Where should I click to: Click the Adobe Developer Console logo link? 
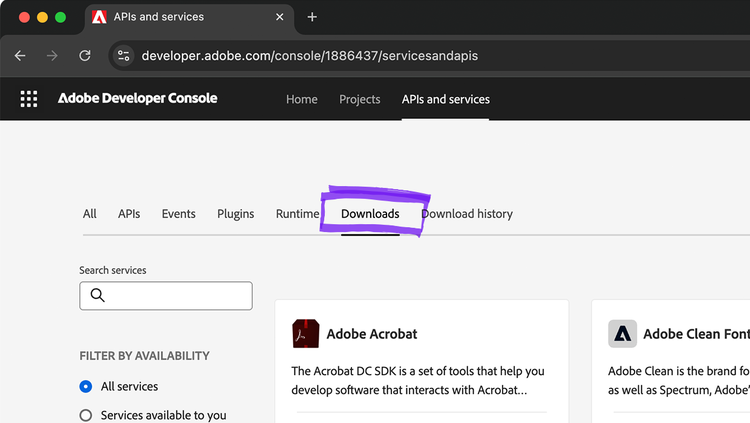tap(137, 99)
